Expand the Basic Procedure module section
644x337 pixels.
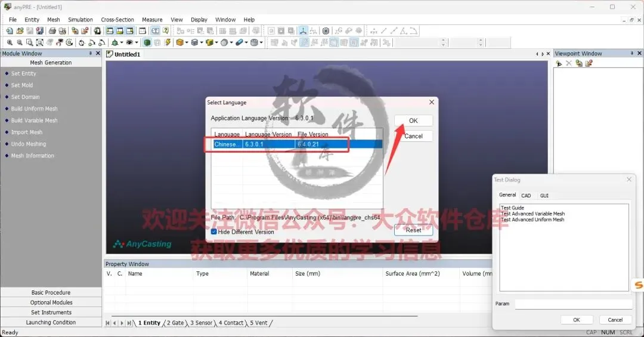(51, 292)
